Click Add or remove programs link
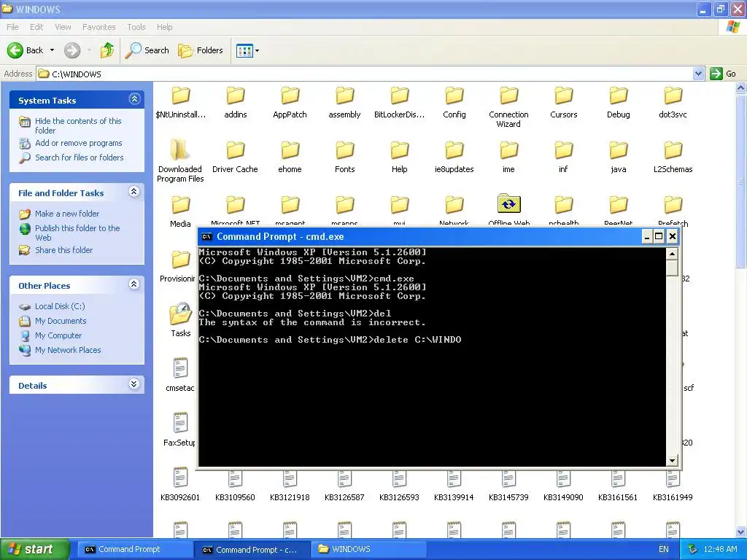The width and height of the screenshot is (747, 560). click(79, 143)
